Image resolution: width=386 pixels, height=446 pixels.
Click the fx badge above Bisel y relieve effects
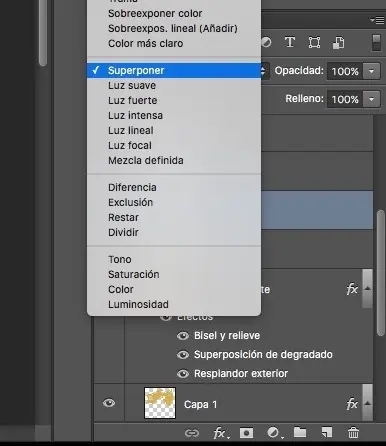coord(352,289)
